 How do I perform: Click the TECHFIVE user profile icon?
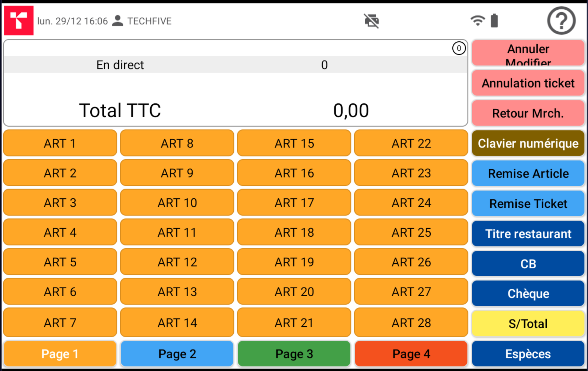pyautogui.click(x=118, y=21)
